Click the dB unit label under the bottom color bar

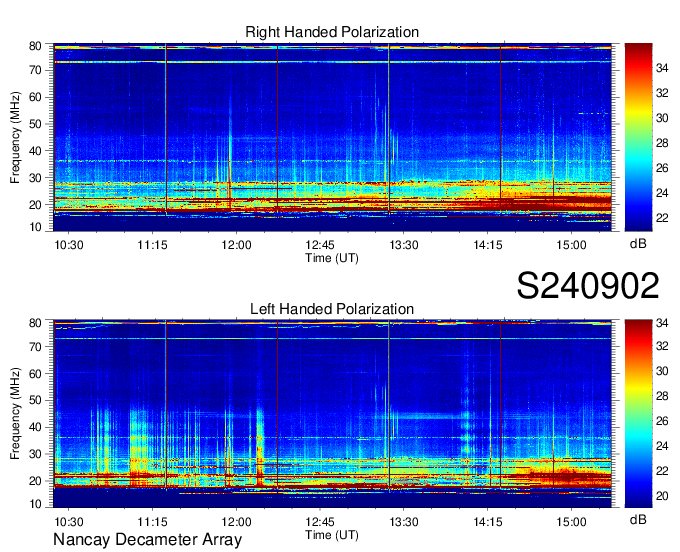click(638, 519)
